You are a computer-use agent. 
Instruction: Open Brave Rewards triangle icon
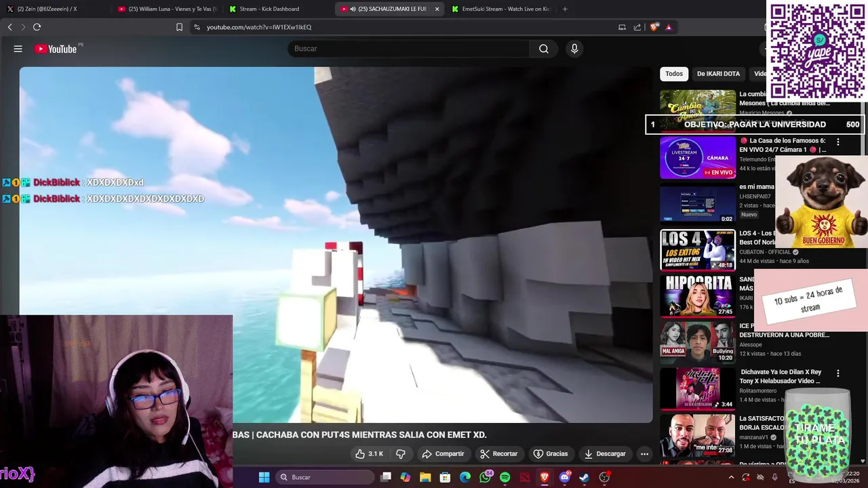tap(669, 27)
